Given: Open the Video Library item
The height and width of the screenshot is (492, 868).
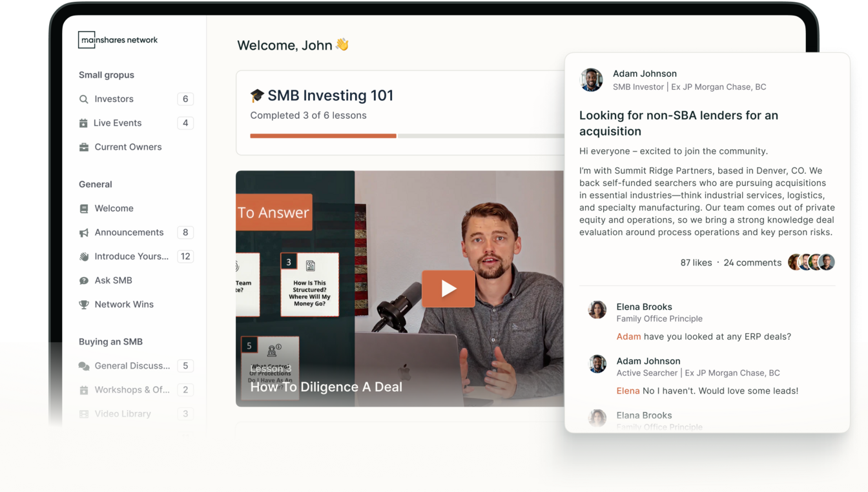Looking at the screenshot, I should point(123,414).
